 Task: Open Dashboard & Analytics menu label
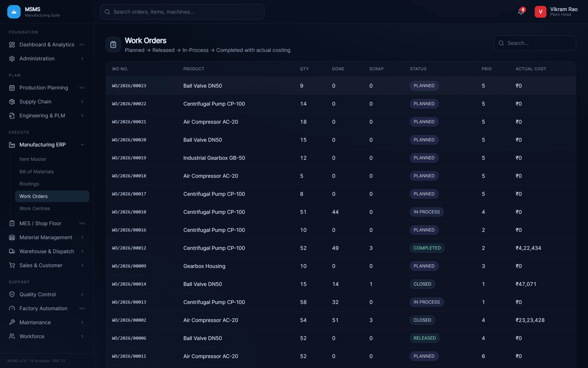pyautogui.click(x=47, y=45)
